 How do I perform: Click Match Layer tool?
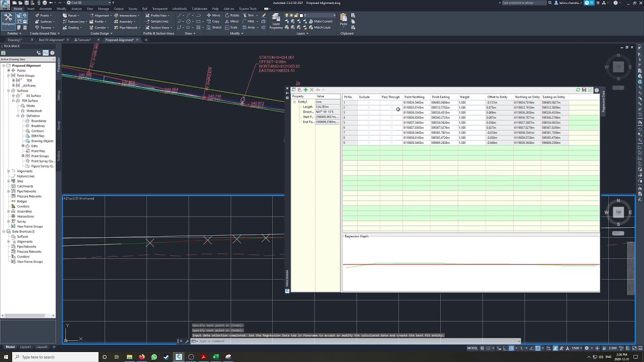click(x=319, y=27)
